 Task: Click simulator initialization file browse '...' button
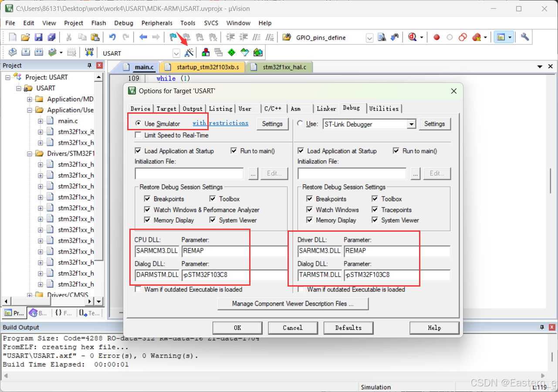(x=253, y=173)
